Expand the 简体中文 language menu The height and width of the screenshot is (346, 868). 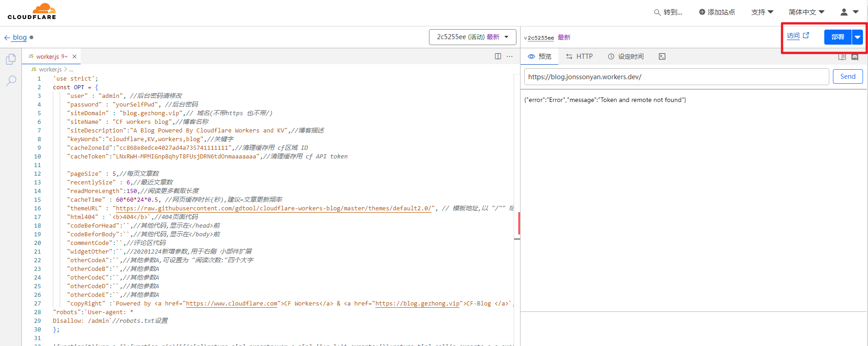(x=806, y=12)
